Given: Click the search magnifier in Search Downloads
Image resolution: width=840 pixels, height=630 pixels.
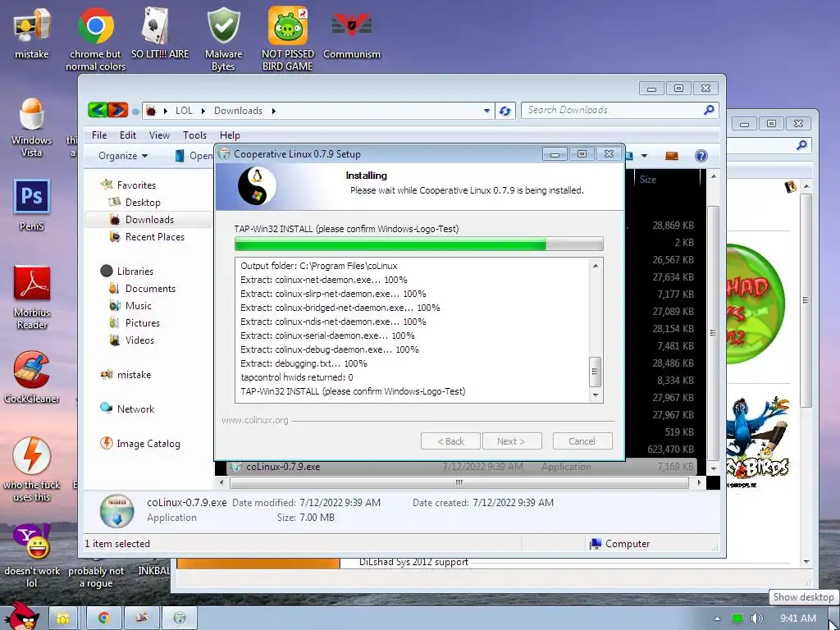Looking at the screenshot, I should pos(708,110).
